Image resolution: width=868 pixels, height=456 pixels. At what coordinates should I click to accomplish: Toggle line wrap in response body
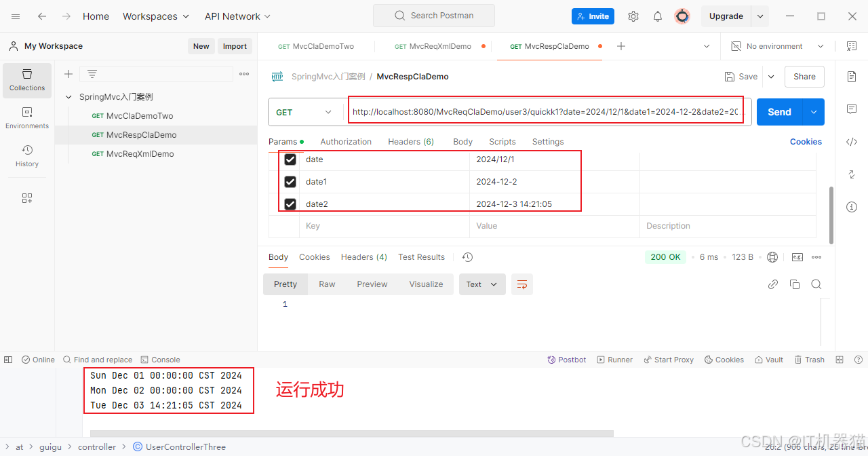522,284
